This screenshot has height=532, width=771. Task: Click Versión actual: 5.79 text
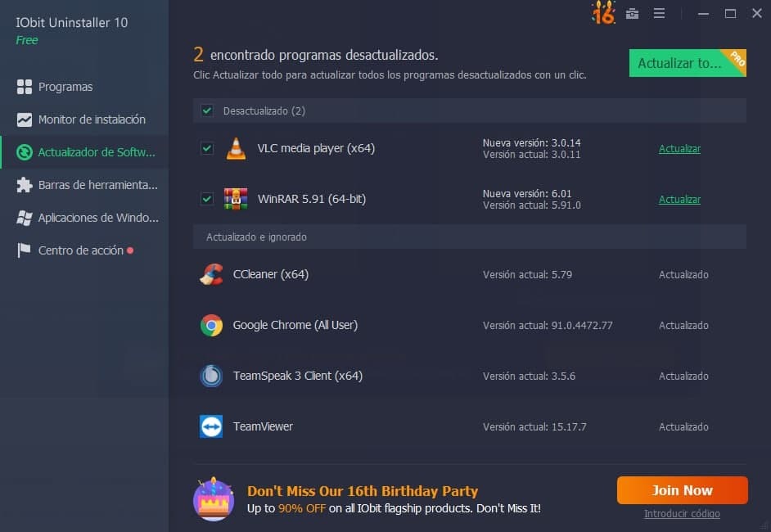pyautogui.click(x=528, y=275)
